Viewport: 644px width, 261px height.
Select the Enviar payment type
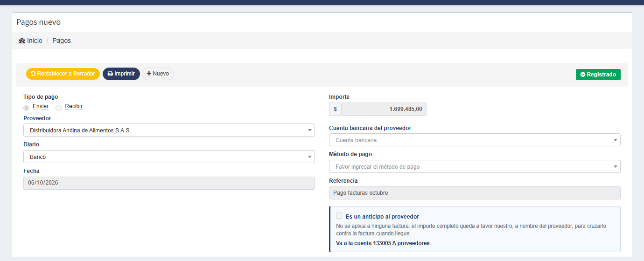(x=27, y=108)
